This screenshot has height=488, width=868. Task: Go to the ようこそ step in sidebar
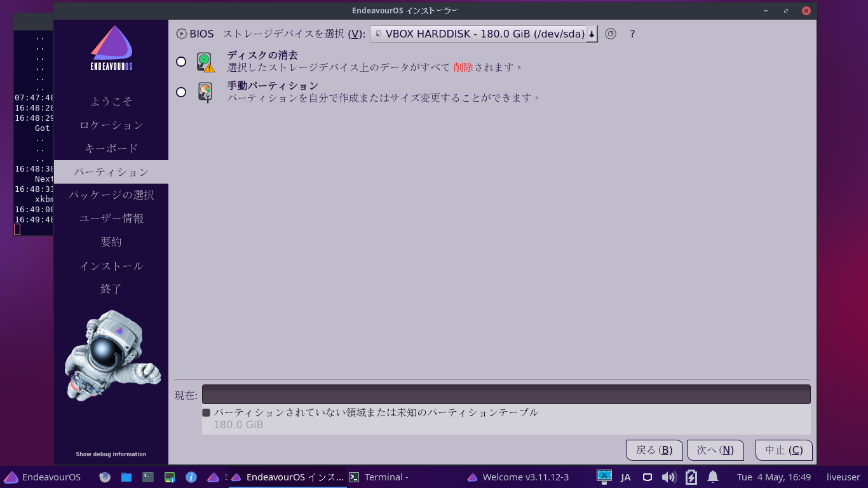111,102
